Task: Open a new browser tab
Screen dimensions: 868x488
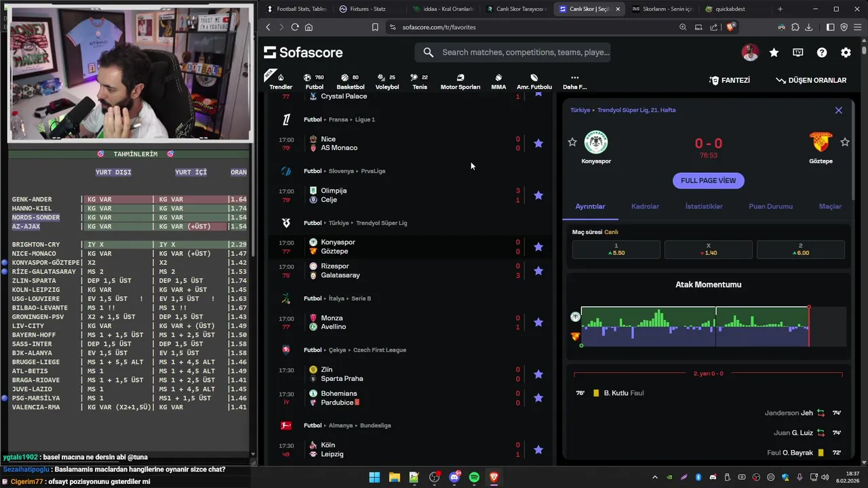Action: 780,9
